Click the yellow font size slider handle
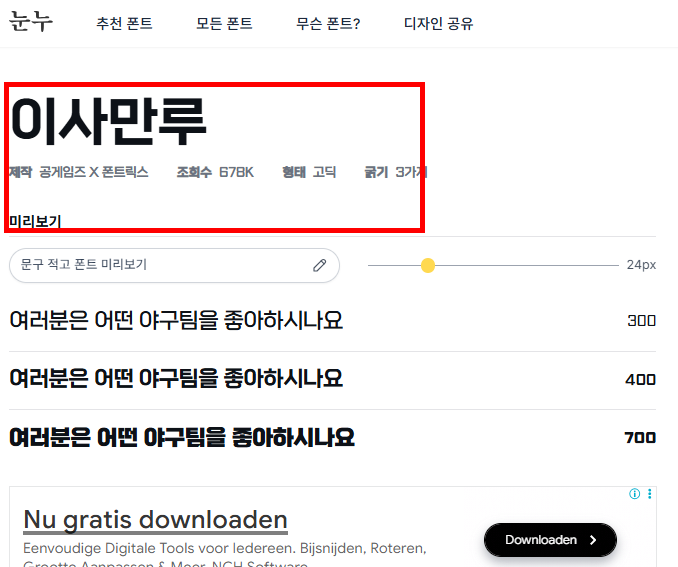The width and height of the screenshot is (678, 567). tap(428, 265)
